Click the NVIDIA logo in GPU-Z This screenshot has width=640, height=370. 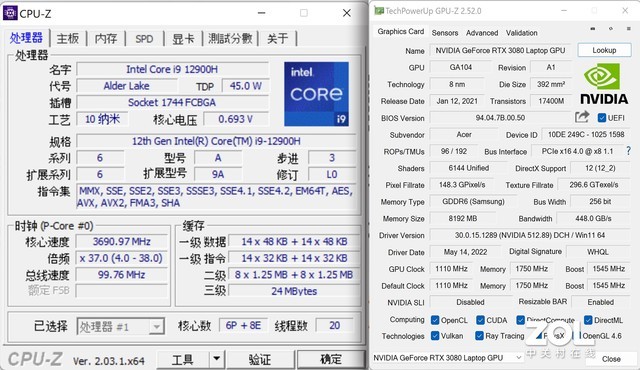(604, 84)
